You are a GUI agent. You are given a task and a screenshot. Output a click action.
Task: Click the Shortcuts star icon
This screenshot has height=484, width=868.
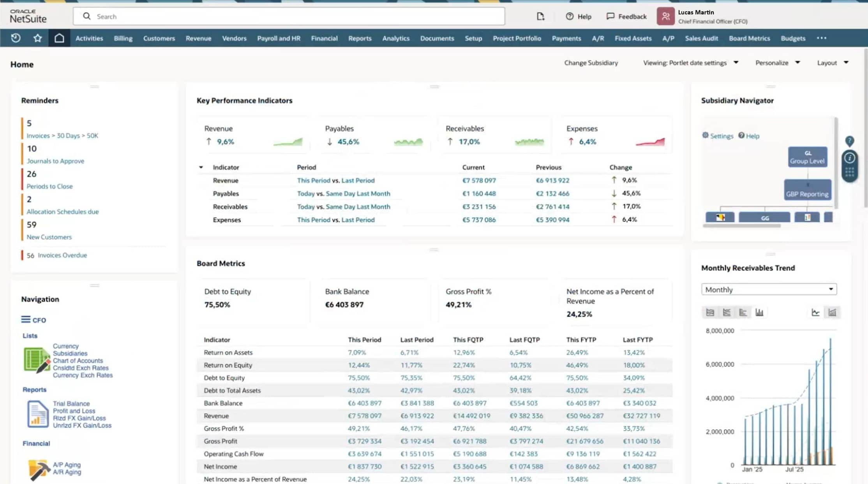37,38
